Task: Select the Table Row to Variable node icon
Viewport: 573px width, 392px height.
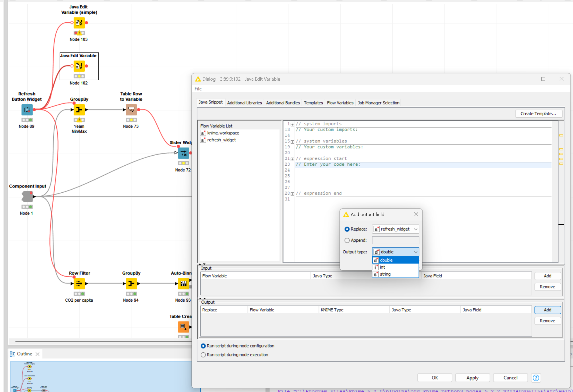Action: coord(131,110)
